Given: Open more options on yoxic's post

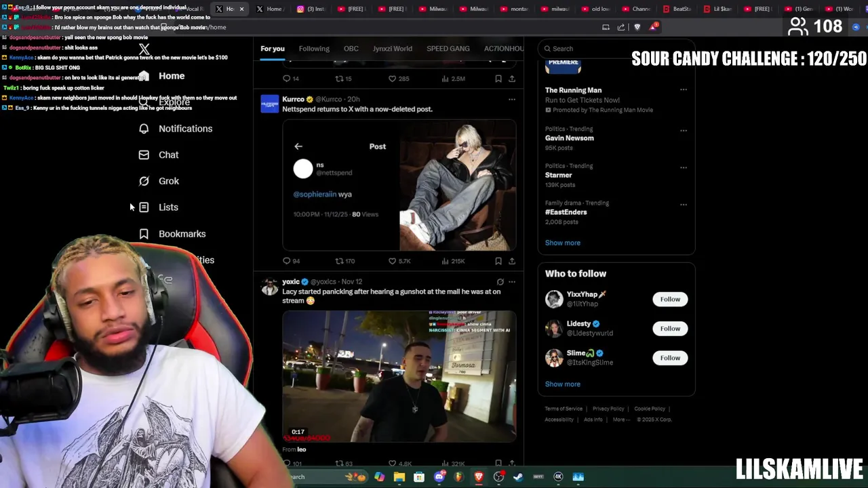Looking at the screenshot, I should pos(512,282).
